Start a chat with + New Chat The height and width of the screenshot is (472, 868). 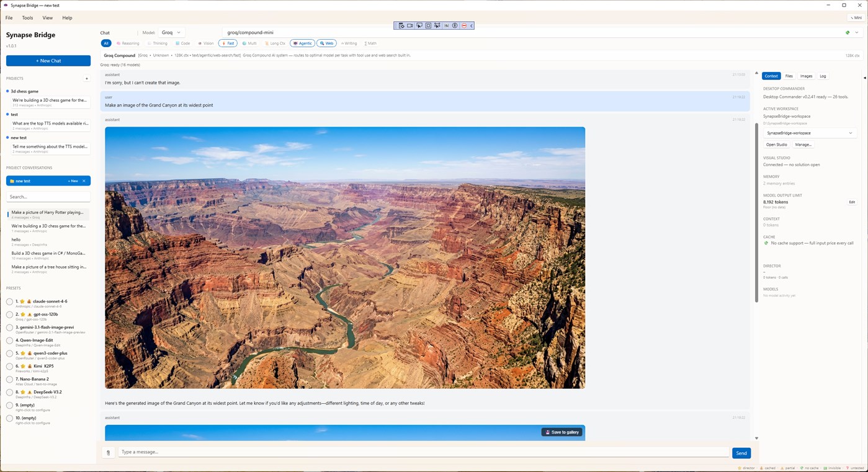click(x=48, y=61)
